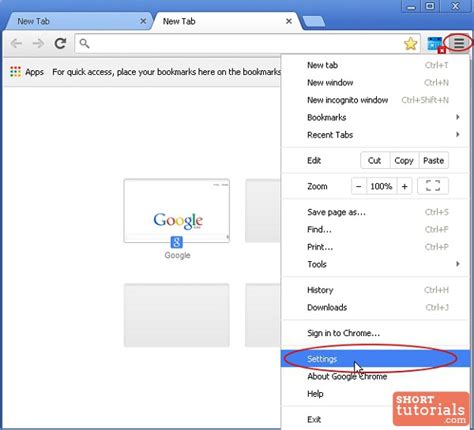This screenshot has height=430, width=474.
Task: Click the forward navigation arrow
Action: pyautogui.click(x=38, y=43)
